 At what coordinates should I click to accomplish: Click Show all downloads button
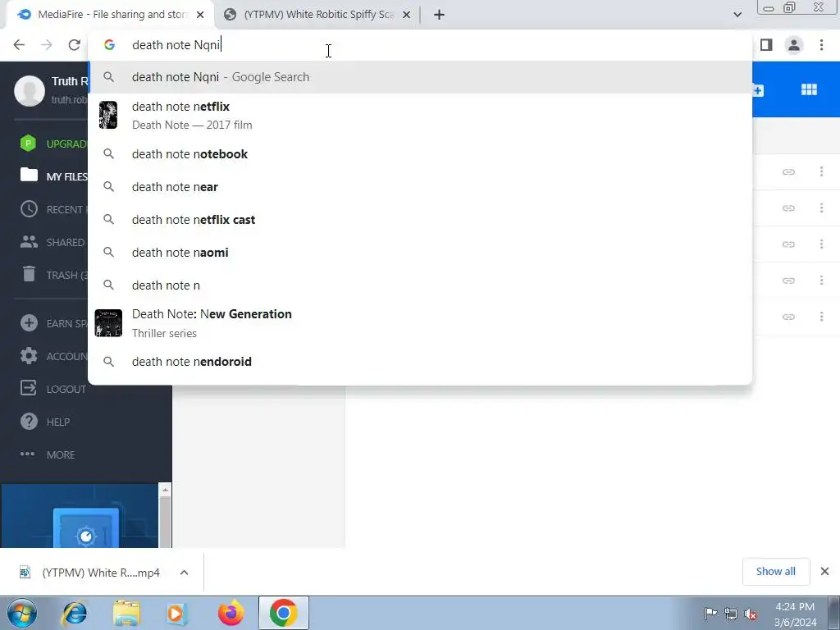(776, 572)
